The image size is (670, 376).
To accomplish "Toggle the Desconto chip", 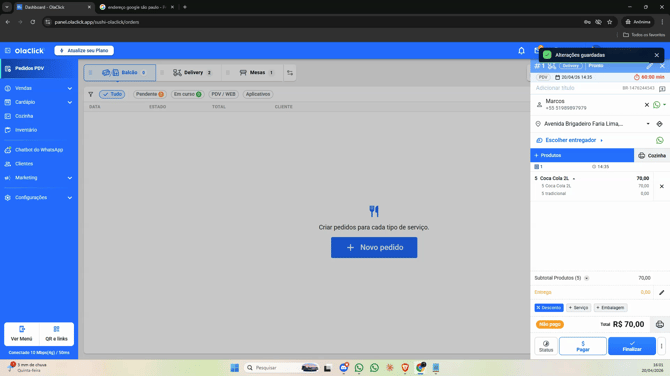I will tap(549, 308).
